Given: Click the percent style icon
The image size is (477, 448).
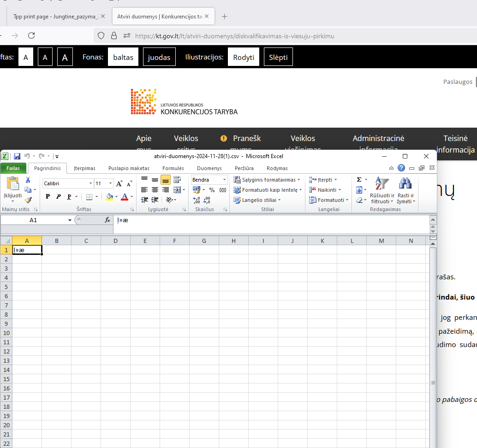Looking at the screenshot, I should coord(212,190).
